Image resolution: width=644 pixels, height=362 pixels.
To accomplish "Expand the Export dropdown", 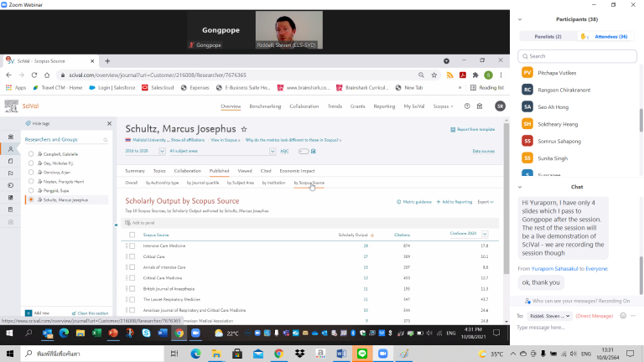I will click(x=486, y=202).
